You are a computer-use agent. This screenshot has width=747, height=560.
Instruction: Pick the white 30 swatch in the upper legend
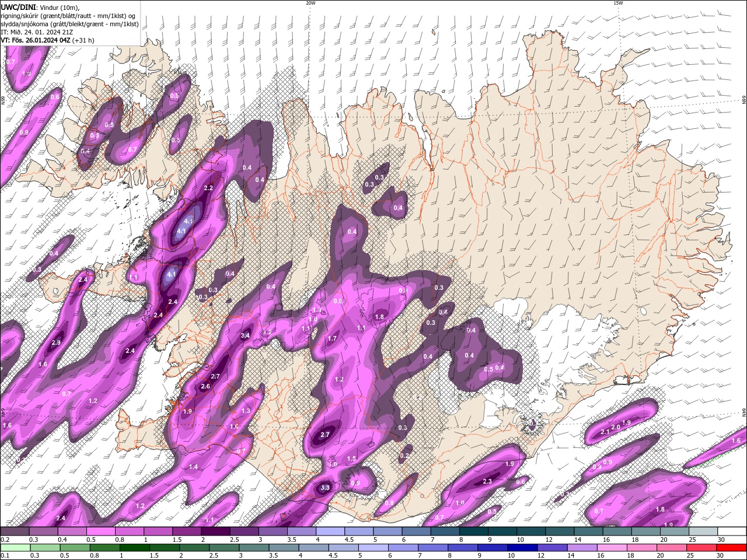[731, 531]
